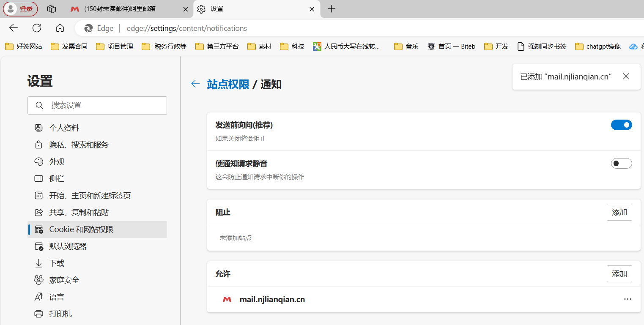
Task: Open the 发票合同 bookmark folder
Action: (x=69, y=46)
